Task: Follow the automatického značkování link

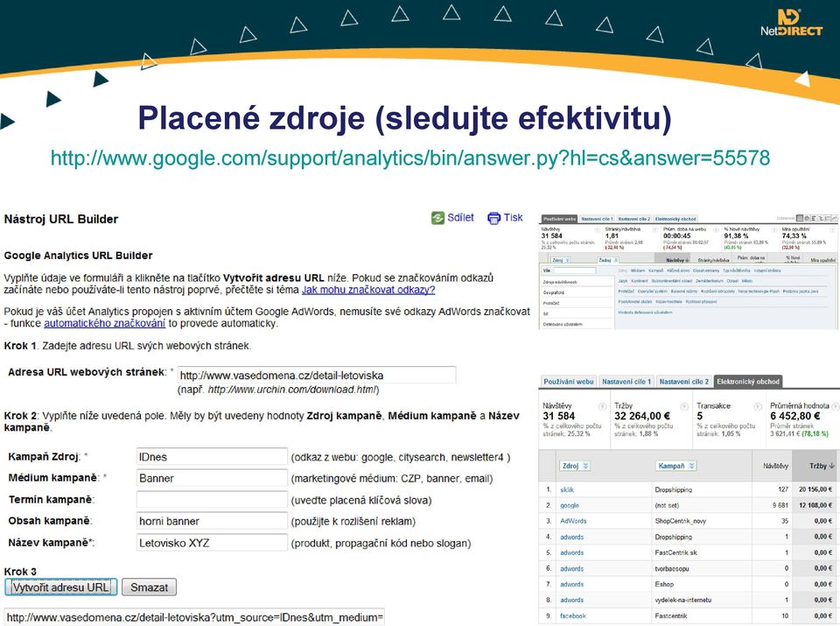Action: tap(104, 323)
